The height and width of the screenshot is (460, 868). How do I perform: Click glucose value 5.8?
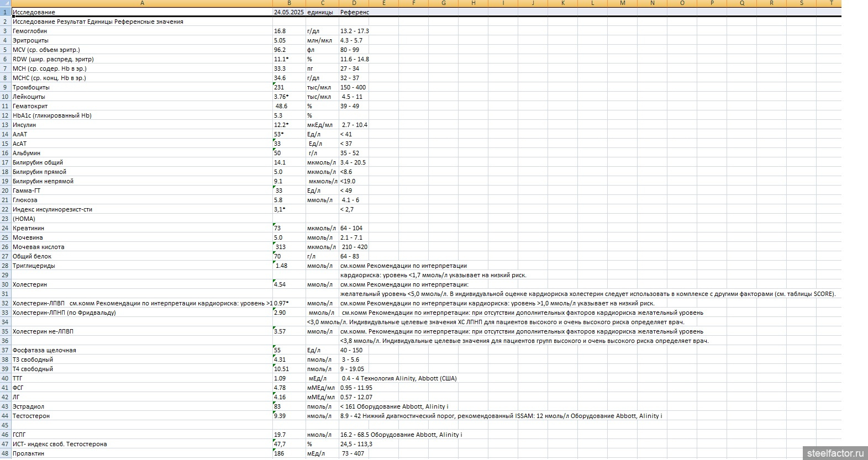pos(289,200)
